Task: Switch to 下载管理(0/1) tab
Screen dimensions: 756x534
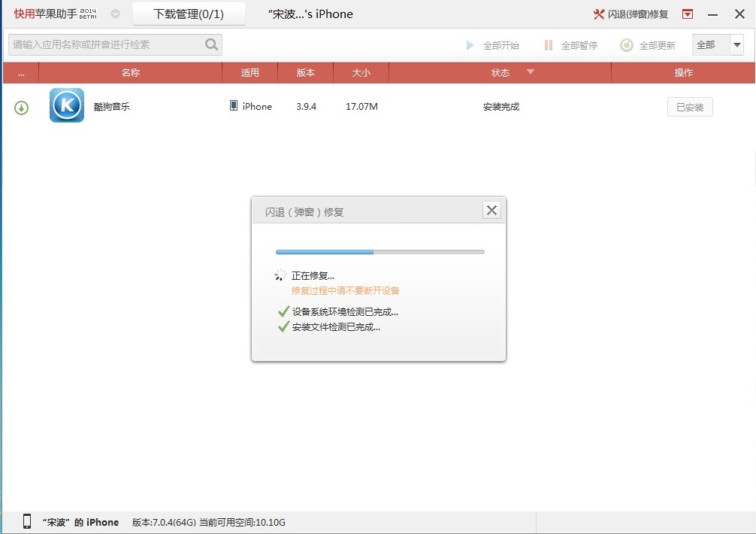Action: click(189, 14)
